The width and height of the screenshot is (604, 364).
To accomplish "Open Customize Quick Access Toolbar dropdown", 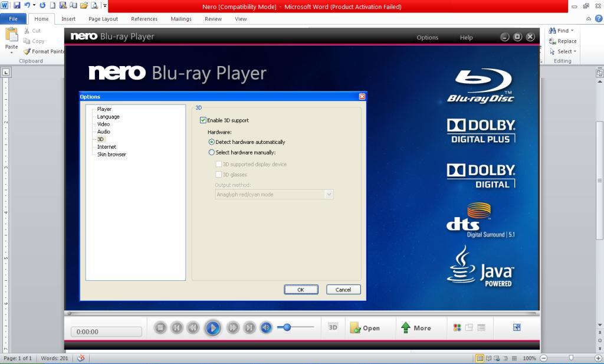I will click(105, 5).
